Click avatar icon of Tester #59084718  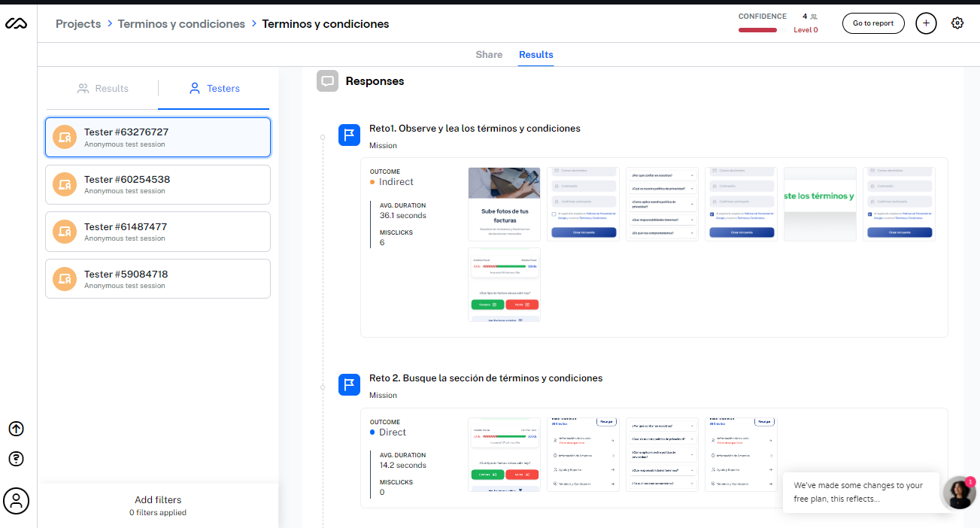(x=65, y=279)
